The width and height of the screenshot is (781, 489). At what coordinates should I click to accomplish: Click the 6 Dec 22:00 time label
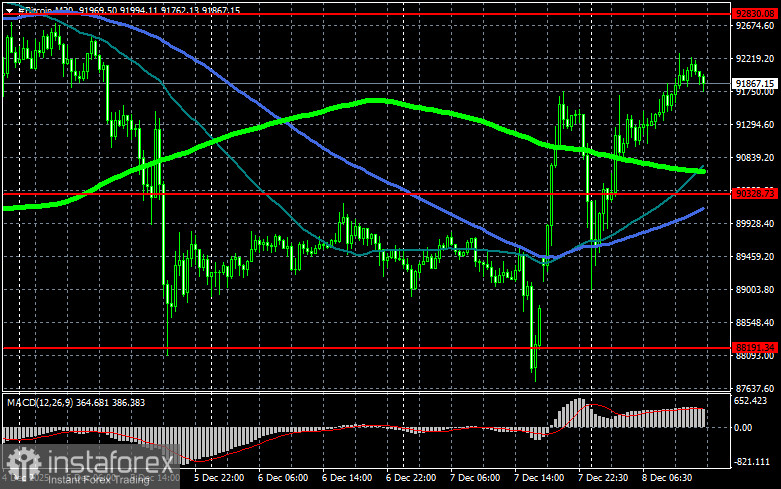411,478
